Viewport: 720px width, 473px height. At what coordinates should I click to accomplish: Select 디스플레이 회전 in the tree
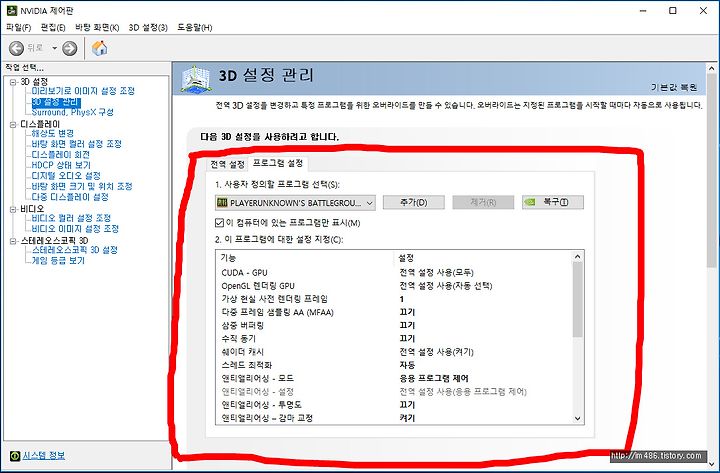pyautogui.click(x=61, y=155)
